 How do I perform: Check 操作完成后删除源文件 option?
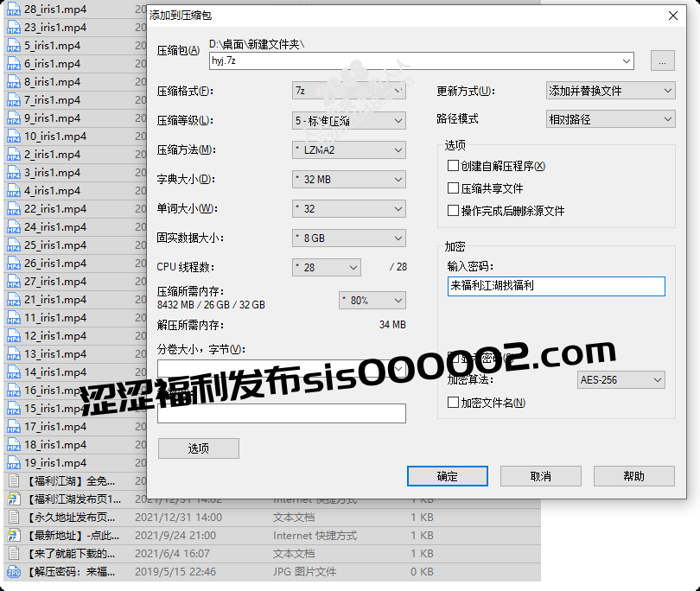[x=453, y=210]
